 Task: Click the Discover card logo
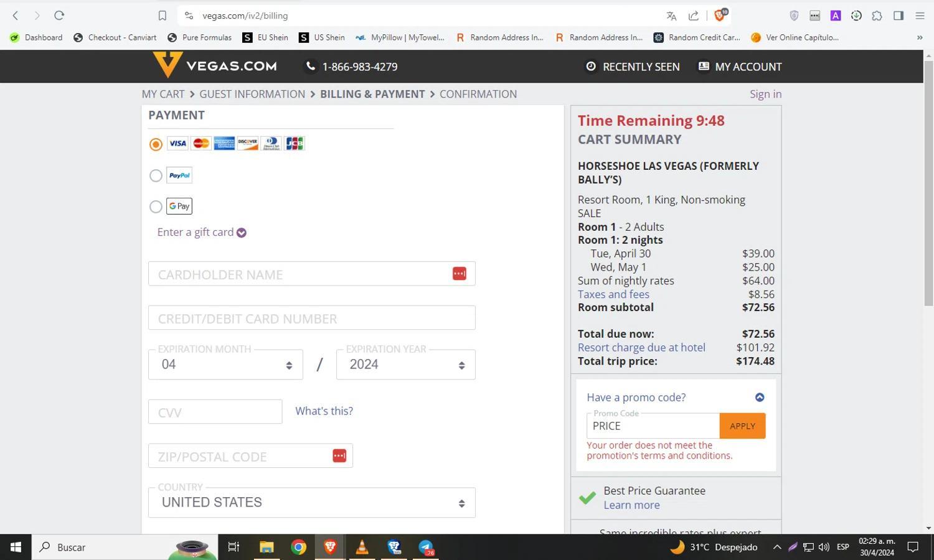248,144
